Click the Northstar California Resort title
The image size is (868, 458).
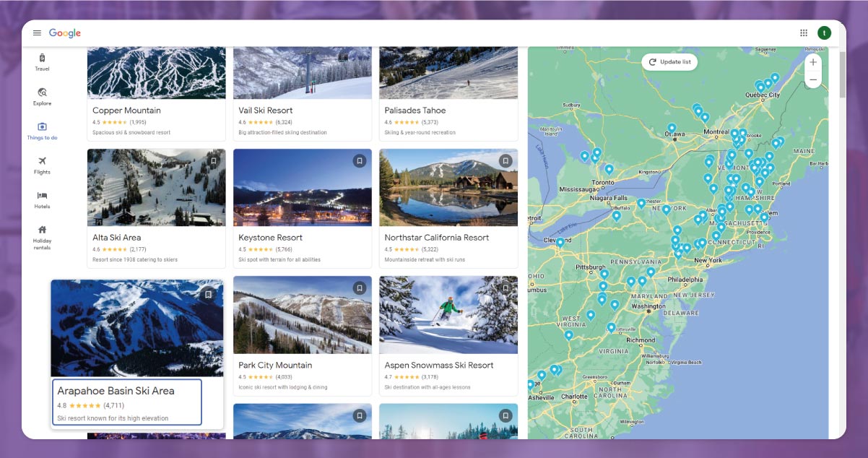point(437,238)
